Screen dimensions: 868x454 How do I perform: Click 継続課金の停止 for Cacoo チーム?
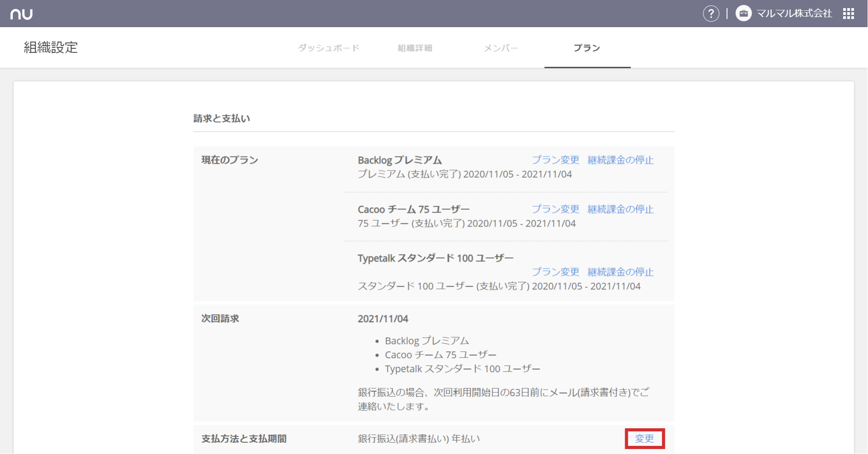(621, 209)
